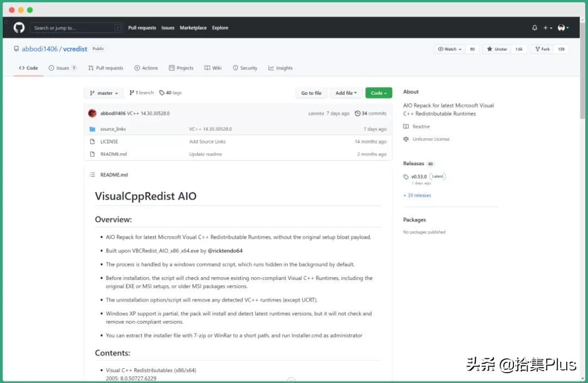The width and height of the screenshot is (588, 383).
Task: Open the Actions tab
Action: point(146,68)
